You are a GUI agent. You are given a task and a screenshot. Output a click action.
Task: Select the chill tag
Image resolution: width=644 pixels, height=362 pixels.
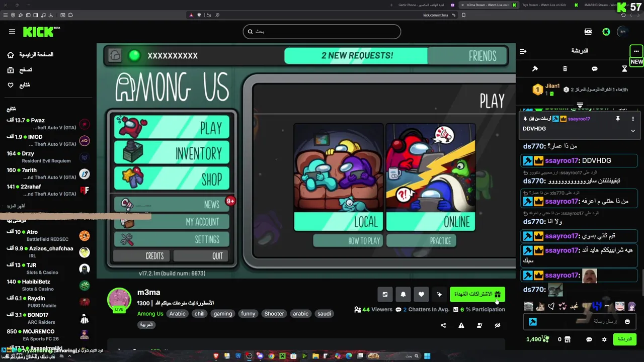[x=199, y=314]
